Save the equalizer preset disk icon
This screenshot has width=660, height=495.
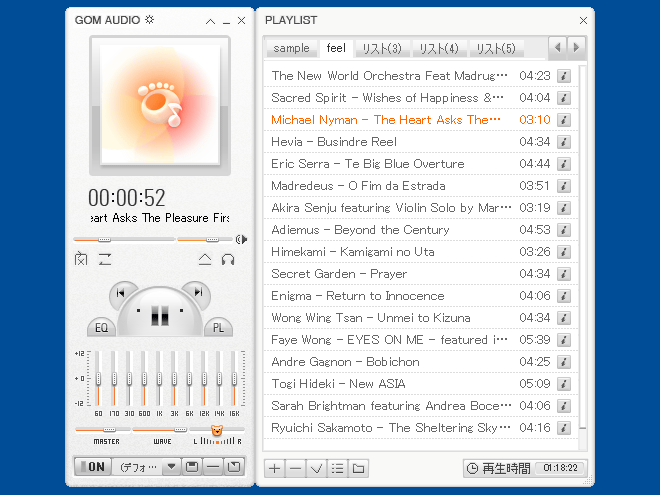pyautogui.click(x=192, y=466)
